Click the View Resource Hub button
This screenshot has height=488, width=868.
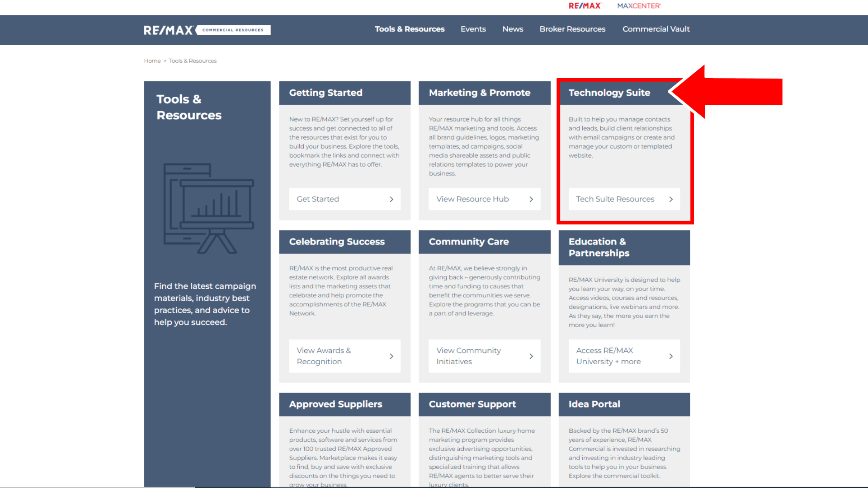[x=485, y=199]
